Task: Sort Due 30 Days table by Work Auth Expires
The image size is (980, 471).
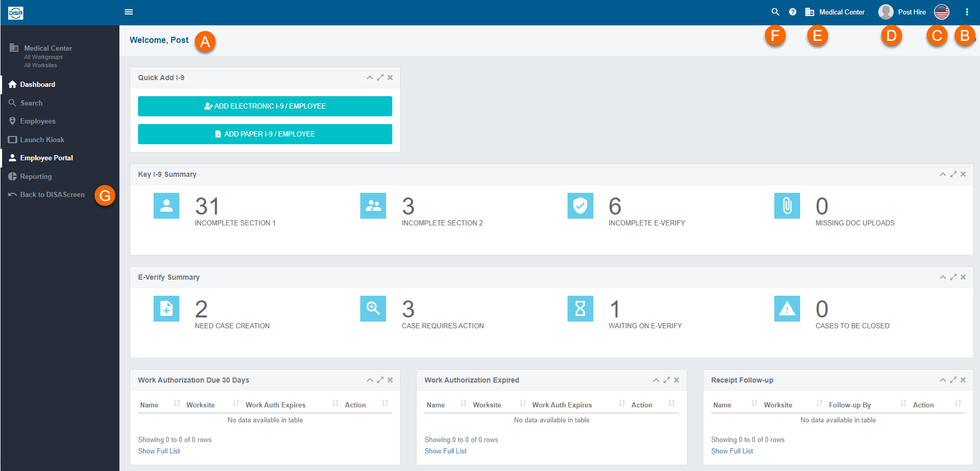Action: [292, 404]
